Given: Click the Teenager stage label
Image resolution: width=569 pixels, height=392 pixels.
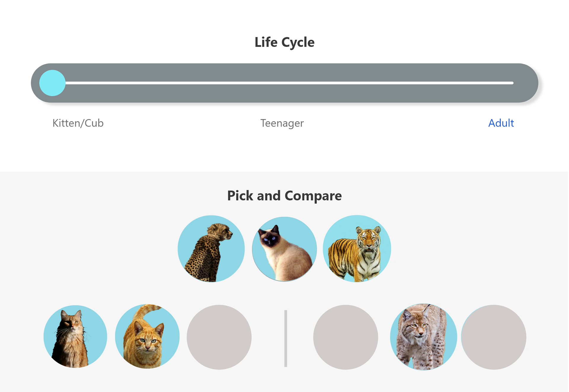Looking at the screenshot, I should [282, 123].
